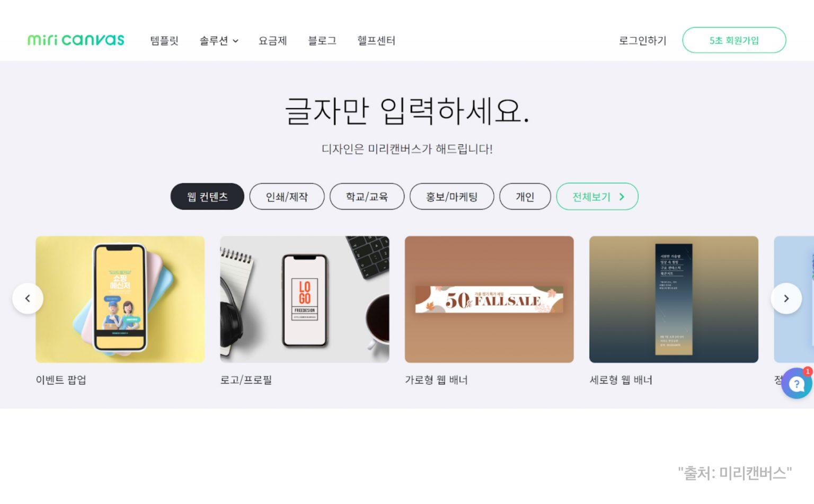Open the 템플릿 menu item

point(164,40)
